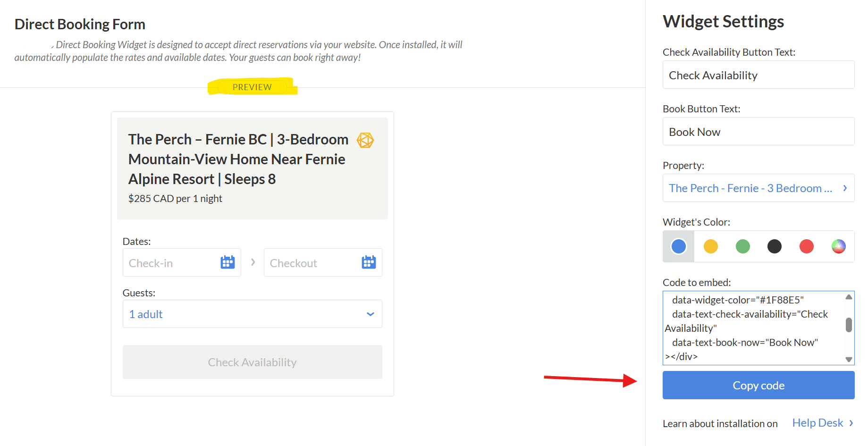This screenshot has height=446, width=868.
Task: Open the Help Desk link
Action: pyautogui.click(x=823, y=423)
